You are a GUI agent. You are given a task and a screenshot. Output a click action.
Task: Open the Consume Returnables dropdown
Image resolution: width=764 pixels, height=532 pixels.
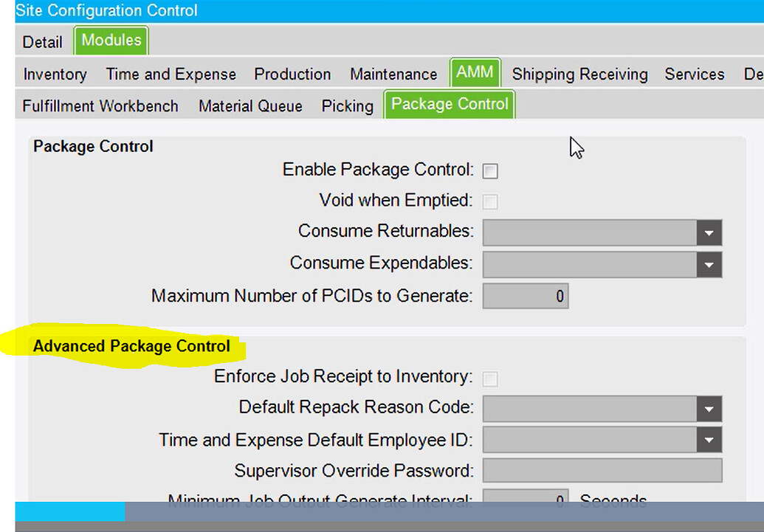(x=709, y=232)
